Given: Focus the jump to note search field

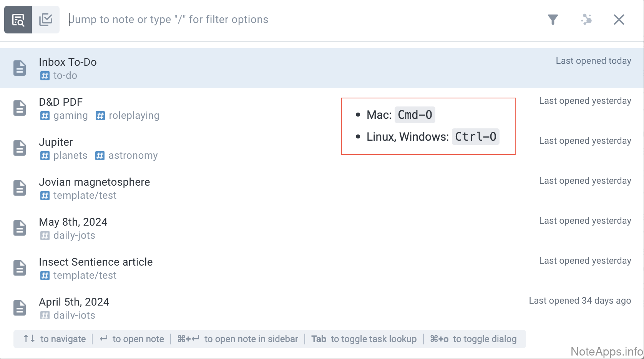Looking at the screenshot, I should [x=269, y=20].
